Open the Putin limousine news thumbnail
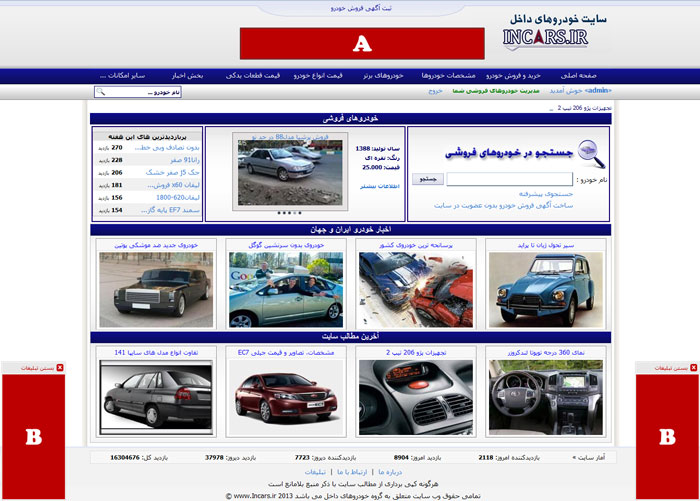The height and width of the screenshot is (501, 700). point(156,290)
